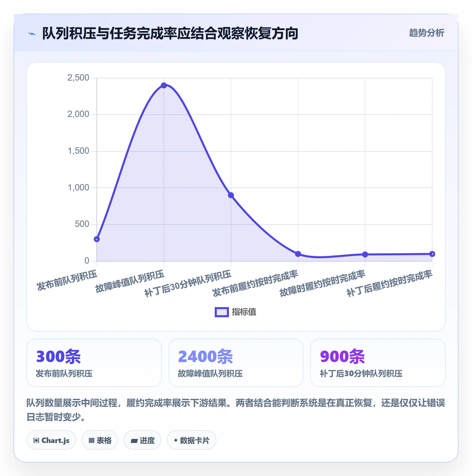
Task: Click the description paragraph starting 队列数量展示中间过程
Action: click(x=236, y=410)
